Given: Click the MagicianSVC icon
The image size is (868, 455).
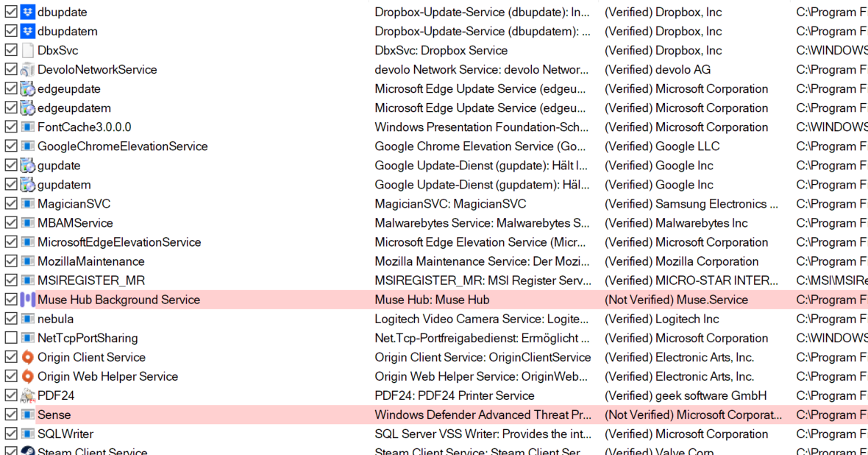Looking at the screenshot, I should tap(28, 204).
